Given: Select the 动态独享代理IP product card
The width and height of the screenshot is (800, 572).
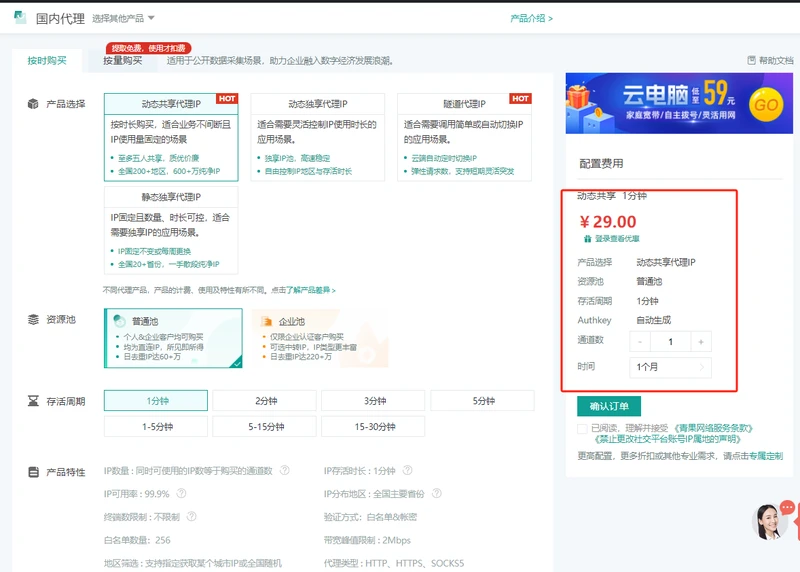Looking at the screenshot, I should tap(317, 137).
